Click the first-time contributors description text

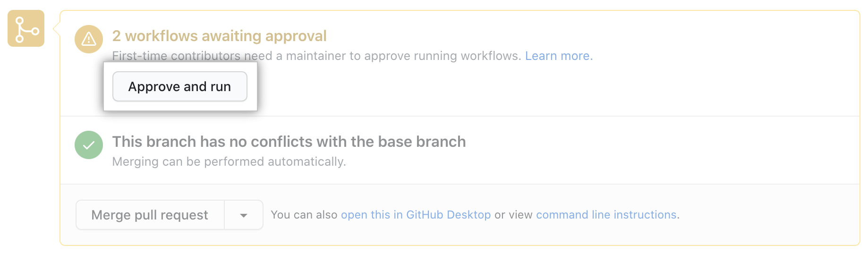point(316,56)
